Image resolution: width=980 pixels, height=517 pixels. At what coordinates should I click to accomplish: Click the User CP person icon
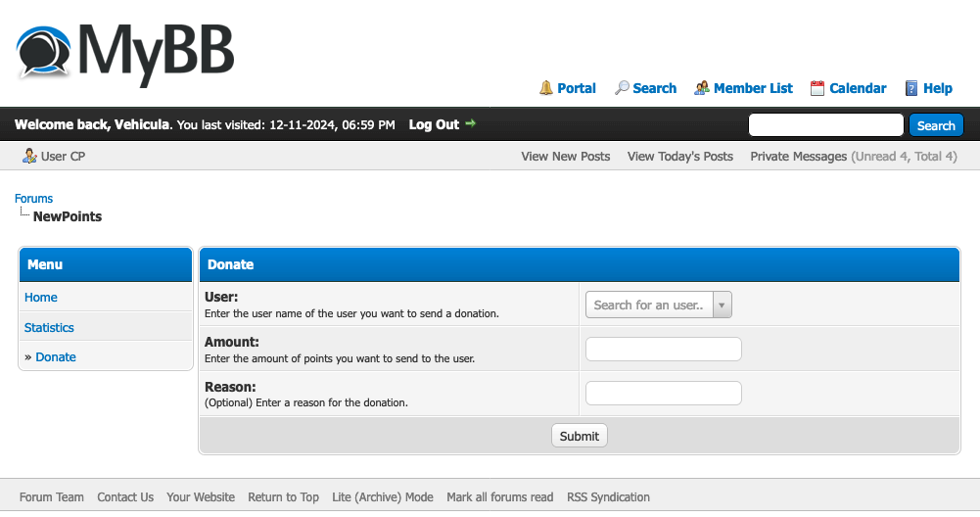click(29, 156)
